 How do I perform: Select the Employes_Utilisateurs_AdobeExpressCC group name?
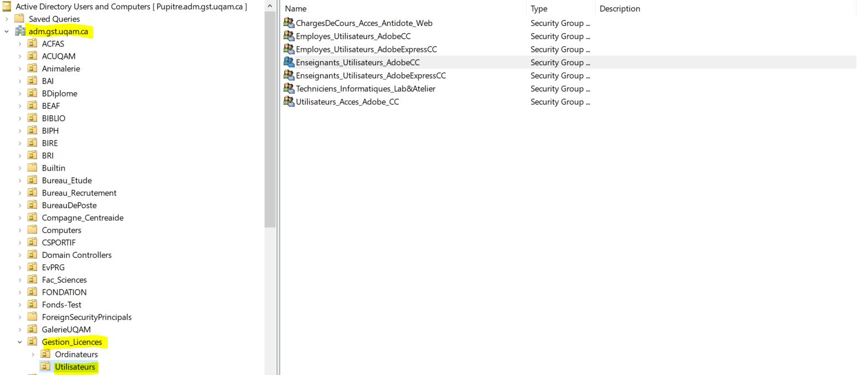pos(366,49)
